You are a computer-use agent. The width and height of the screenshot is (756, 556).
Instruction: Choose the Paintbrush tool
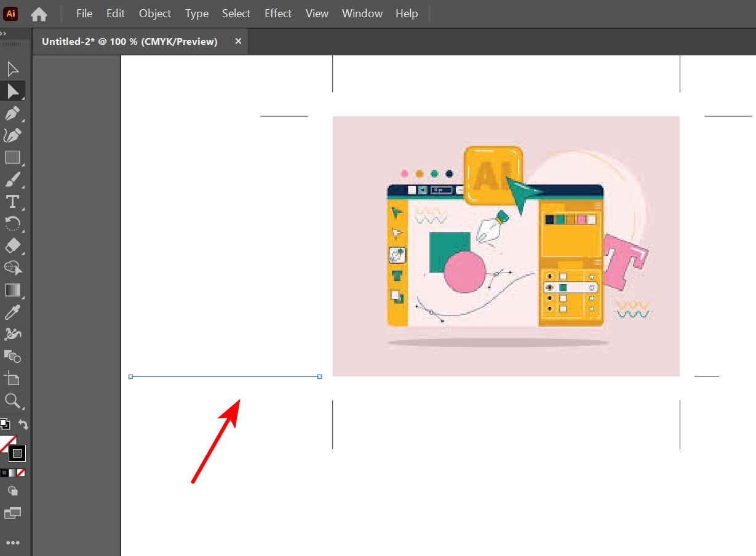[x=13, y=179]
